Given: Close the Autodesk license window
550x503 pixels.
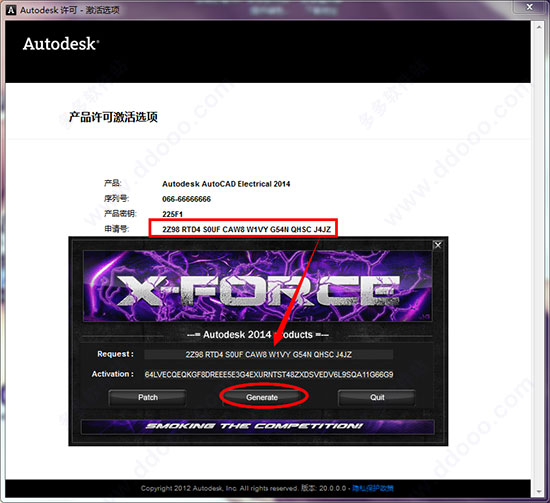Looking at the screenshot, I should point(530,7).
